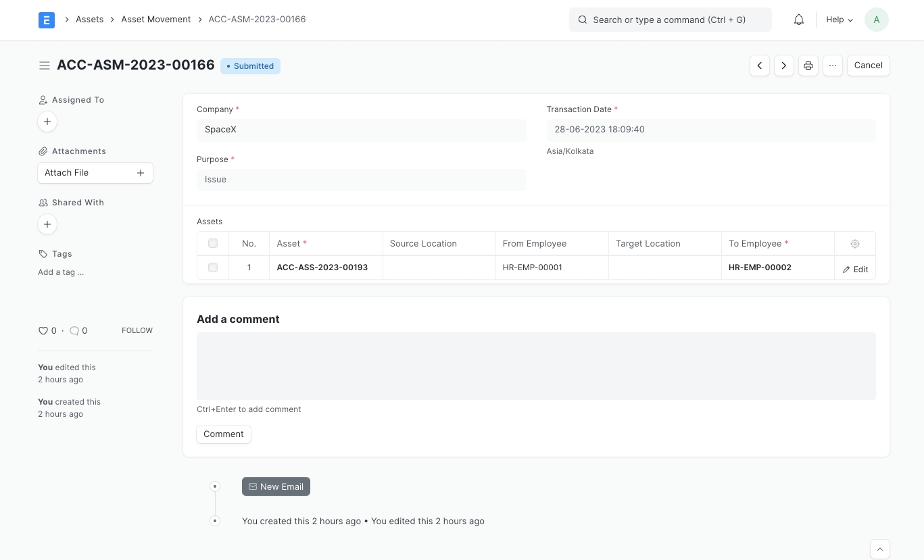The image size is (924, 560).
Task: Open Asset Movement breadcrumb link
Action: point(155,20)
